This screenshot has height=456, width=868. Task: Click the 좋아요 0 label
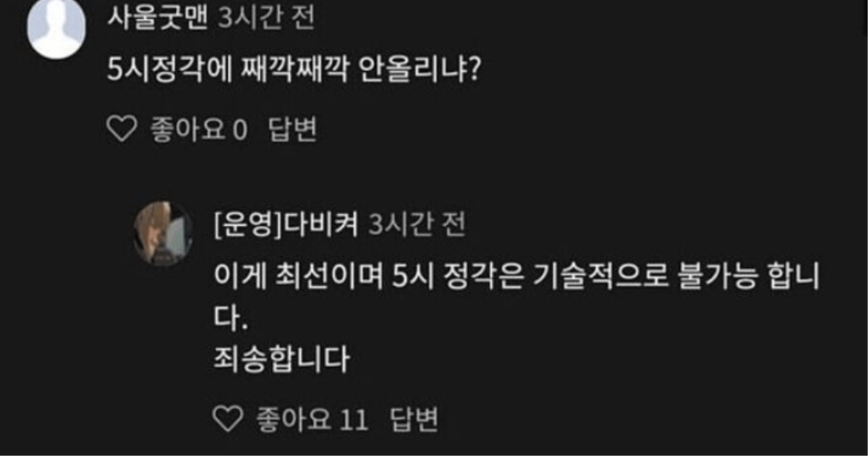pos(199,130)
